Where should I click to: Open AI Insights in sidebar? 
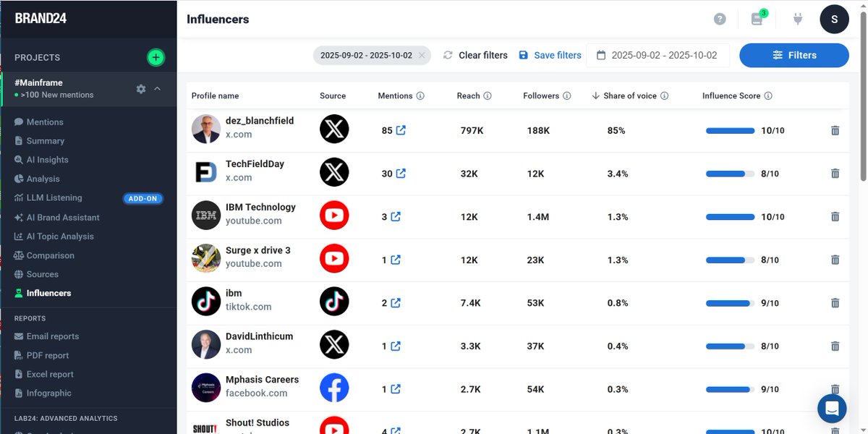(x=48, y=160)
